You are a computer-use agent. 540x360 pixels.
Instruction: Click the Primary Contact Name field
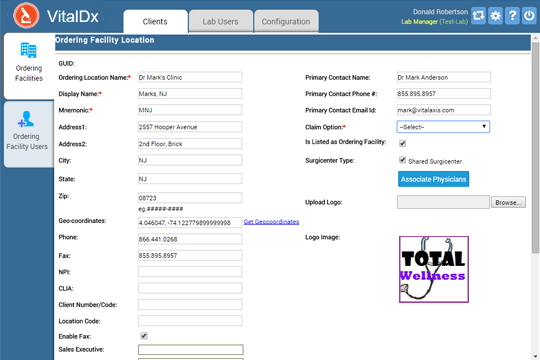pyautogui.click(x=444, y=77)
